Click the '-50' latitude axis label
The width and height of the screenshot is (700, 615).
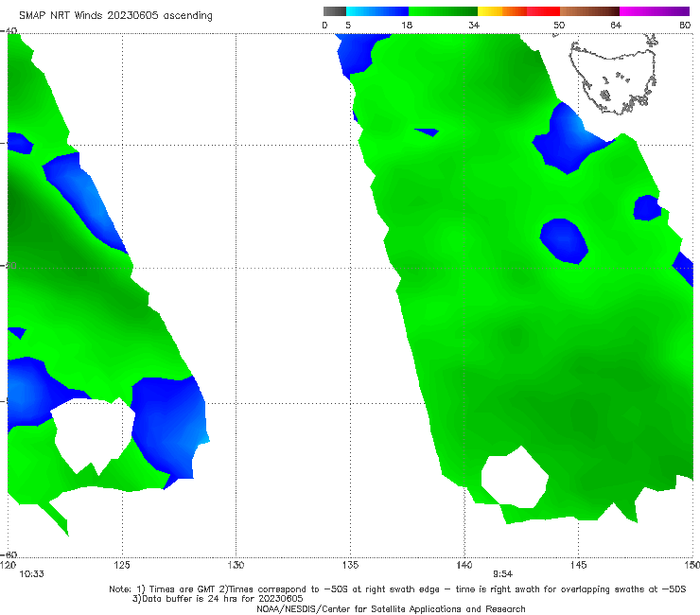click(x=9, y=266)
